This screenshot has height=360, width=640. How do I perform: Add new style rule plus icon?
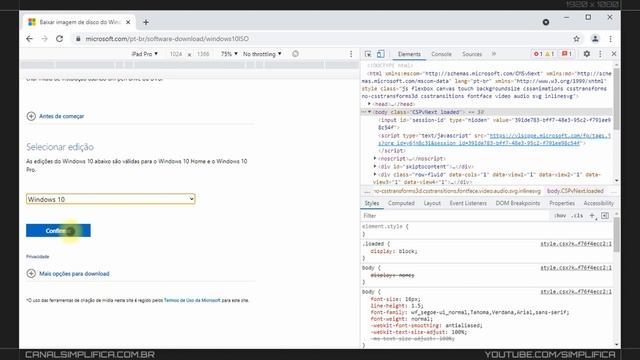pyautogui.click(x=592, y=216)
